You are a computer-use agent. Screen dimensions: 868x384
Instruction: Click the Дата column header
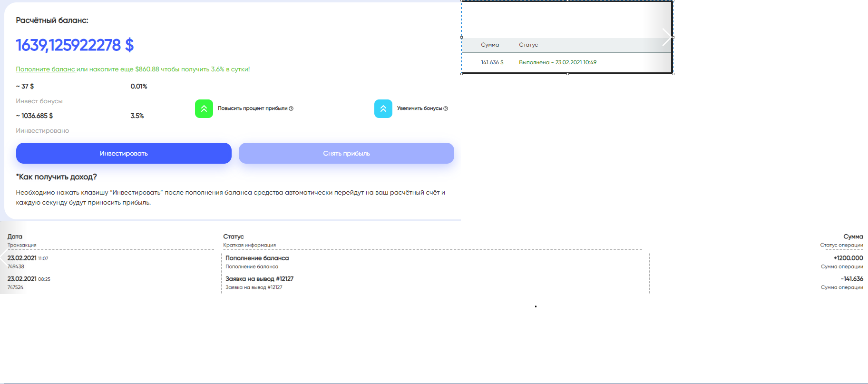pos(15,236)
